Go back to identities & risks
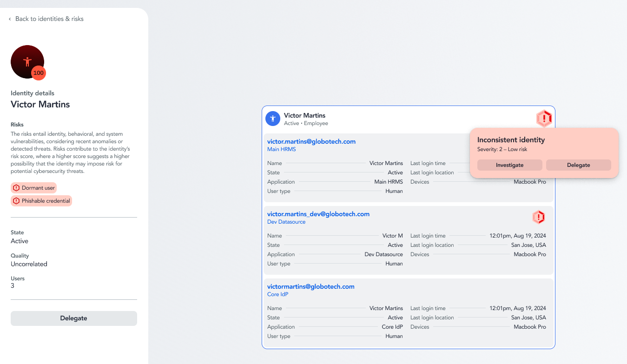 pos(49,19)
